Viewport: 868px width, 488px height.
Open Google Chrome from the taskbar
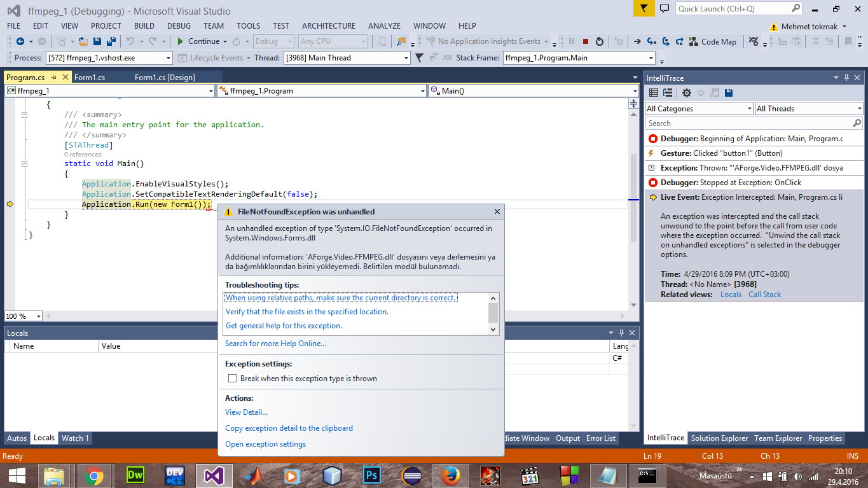coord(94,476)
